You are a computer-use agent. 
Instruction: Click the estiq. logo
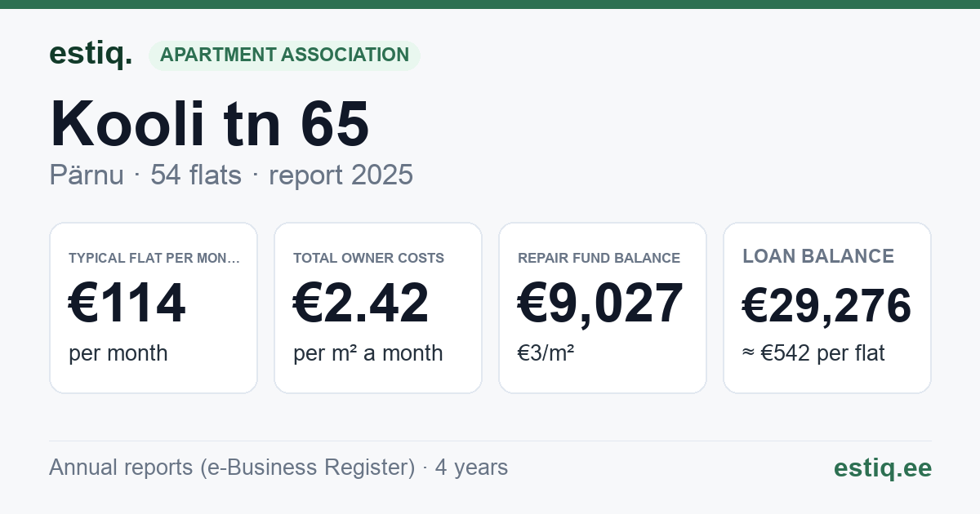(91, 54)
